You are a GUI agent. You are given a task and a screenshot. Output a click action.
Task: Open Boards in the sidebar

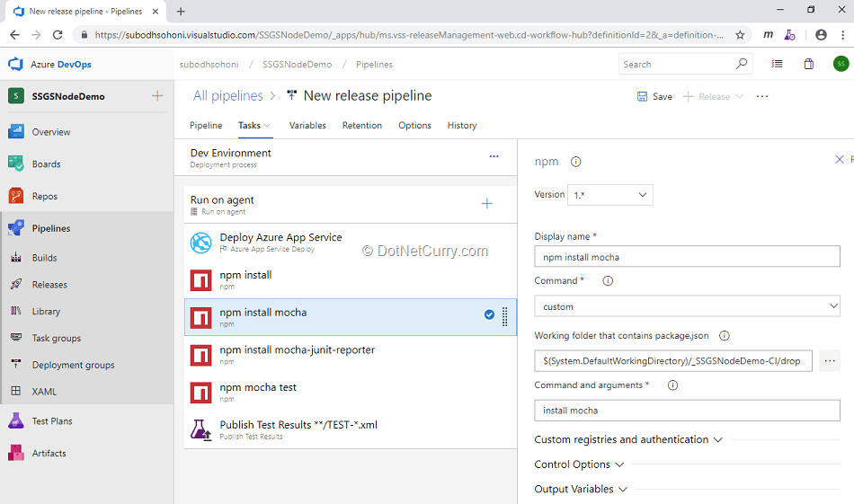(x=46, y=164)
